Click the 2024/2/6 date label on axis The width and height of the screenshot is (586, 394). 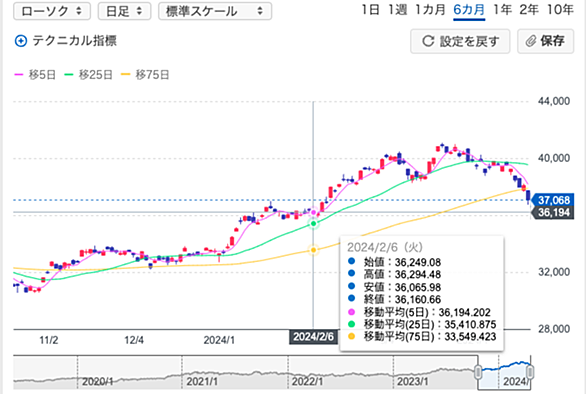(313, 337)
